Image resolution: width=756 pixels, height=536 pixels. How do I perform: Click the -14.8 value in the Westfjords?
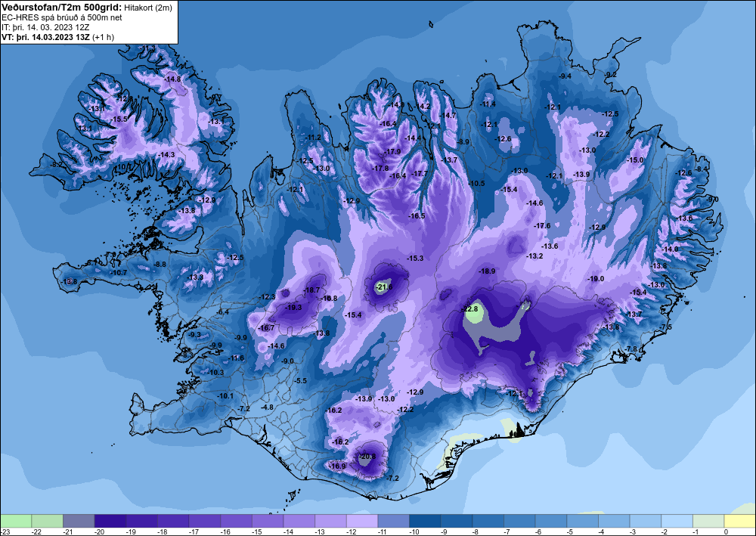click(172, 79)
